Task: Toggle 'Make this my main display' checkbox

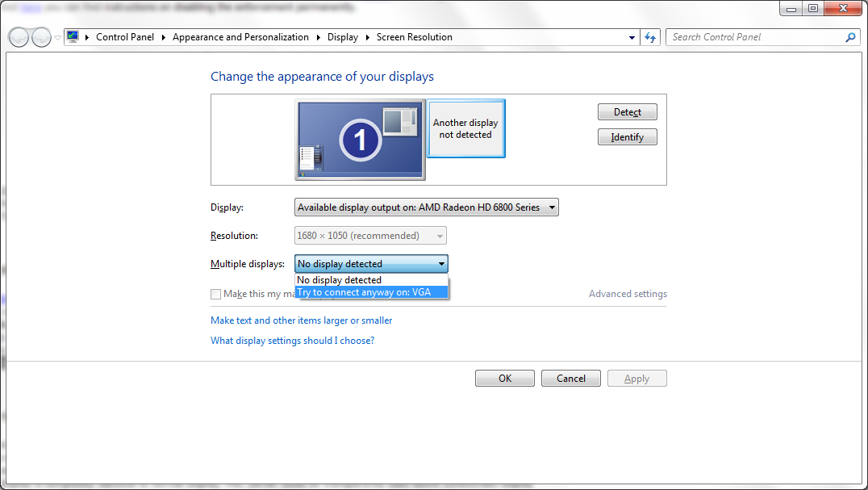Action: point(216,294)
